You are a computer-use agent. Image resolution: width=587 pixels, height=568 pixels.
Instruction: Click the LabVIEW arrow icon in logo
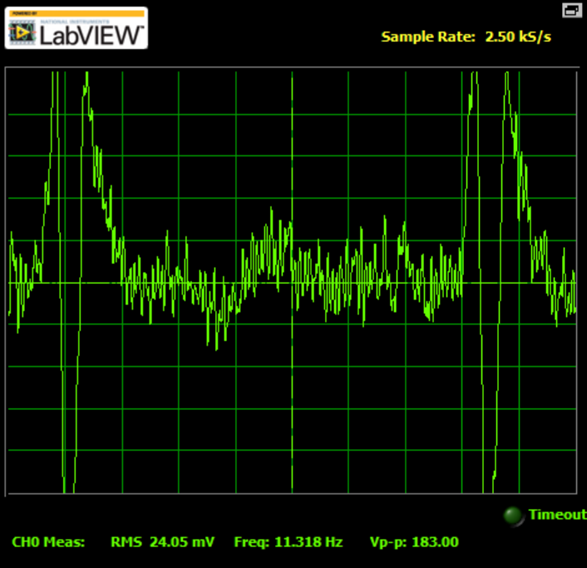[x=22, y=33]
